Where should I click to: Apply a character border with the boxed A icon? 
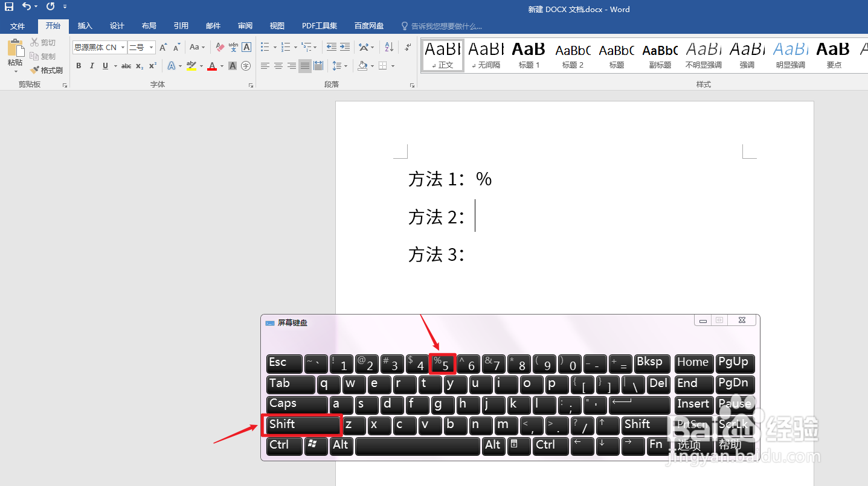tap(246, 47)
